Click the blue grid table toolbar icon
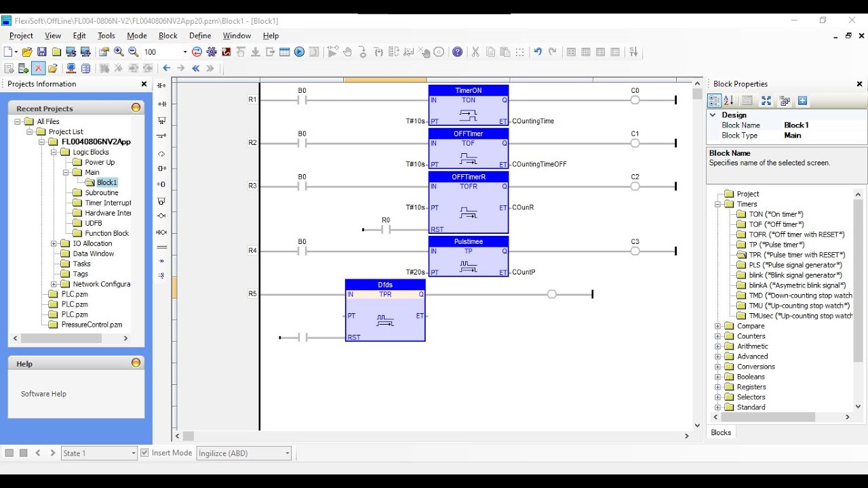Screen dimensions: 868x488 pos(285,52)
